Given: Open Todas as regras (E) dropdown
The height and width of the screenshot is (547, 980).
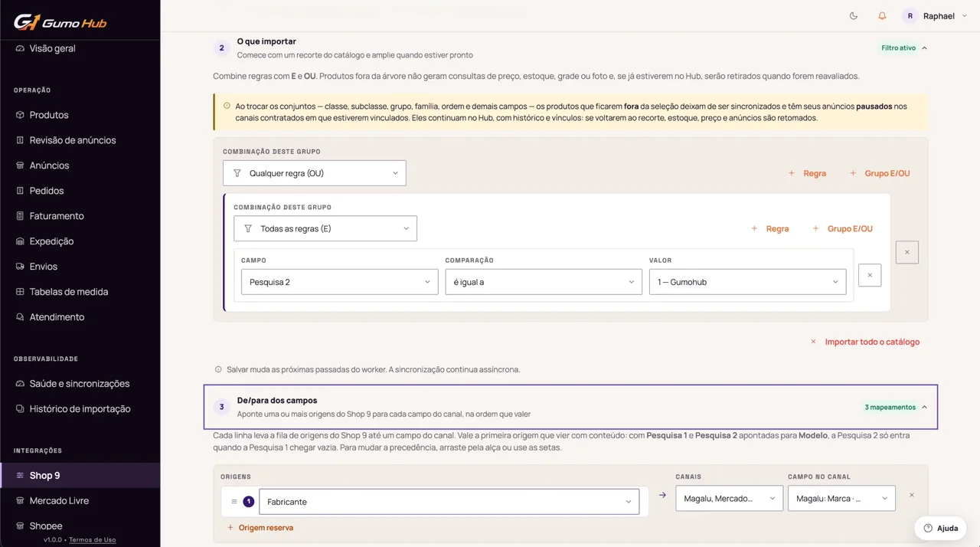Looking at the screenshot, I should 325,228.
